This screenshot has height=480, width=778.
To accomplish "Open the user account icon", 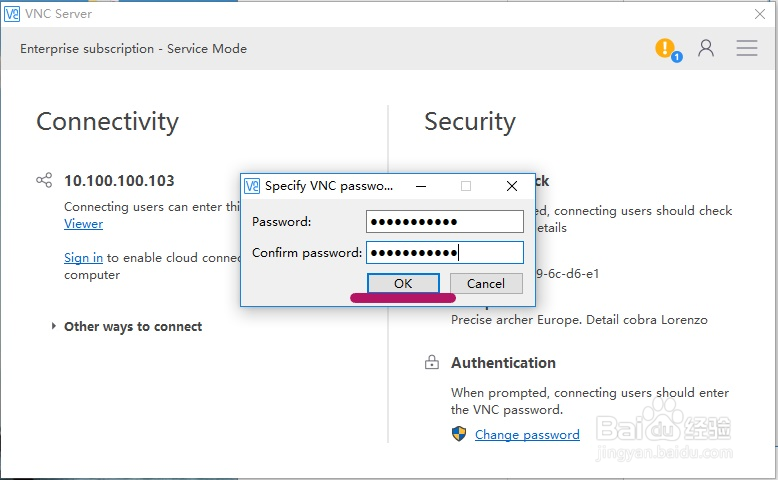I will tap(706, 48).
